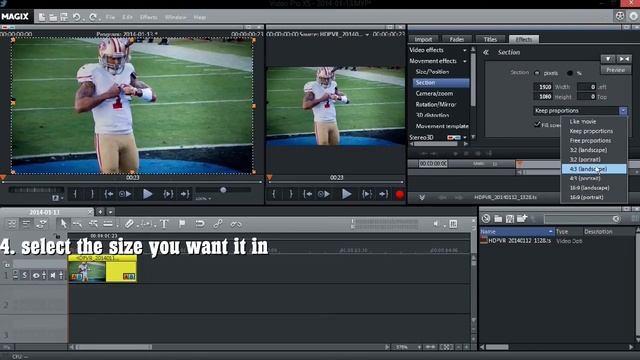Set out-point bracket in Program monitor

pyautogui.click(x=92, y=194)
